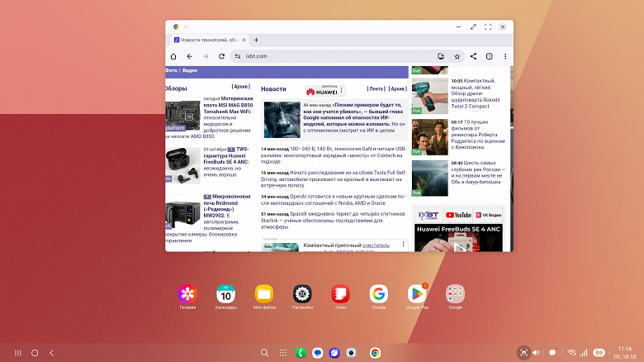Select the YouTube tab
The image size is (644, 362).
[x=458, y=215]
